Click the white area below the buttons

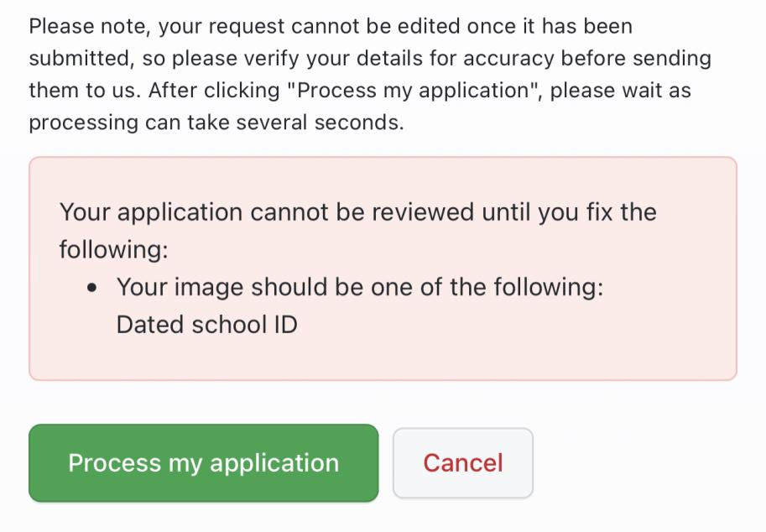click(x=383, y=520)
